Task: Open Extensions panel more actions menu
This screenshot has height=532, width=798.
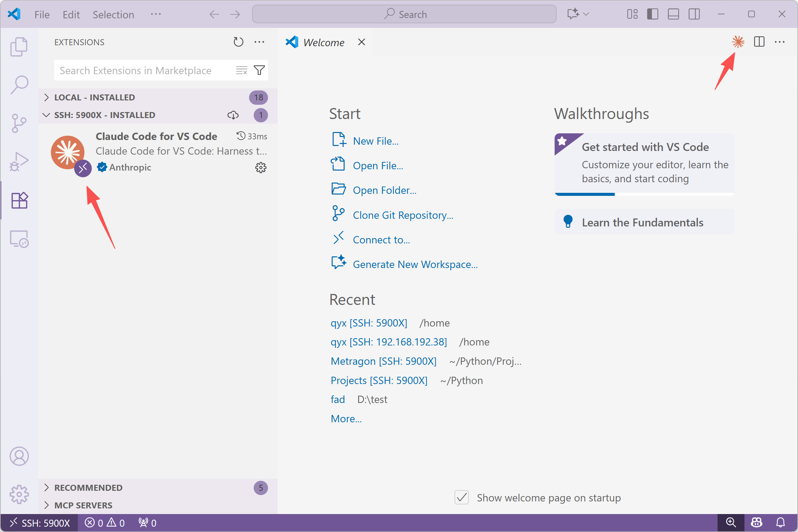Action: [259, 42]
